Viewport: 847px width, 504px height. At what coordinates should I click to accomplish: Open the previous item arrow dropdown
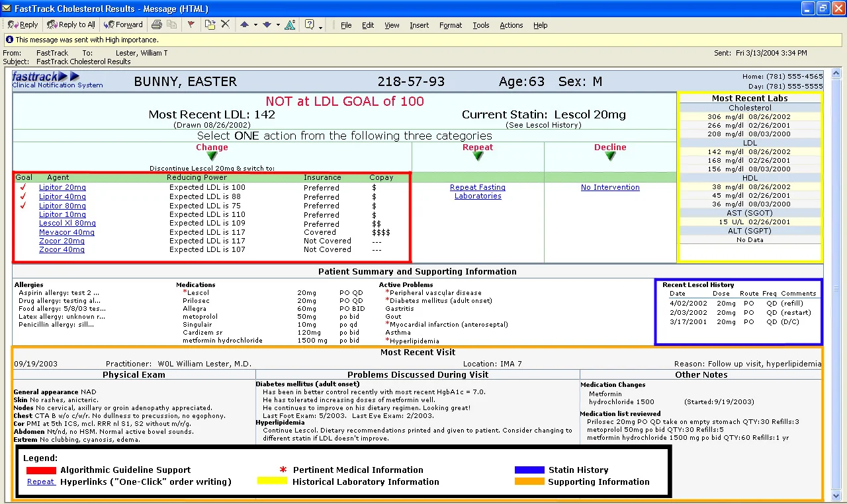(x=255, y=25)
